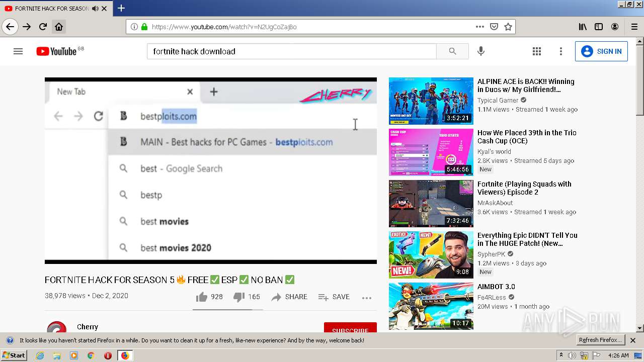Open Opera taskbar icon
The image size is (644, 362).
pos(108,355)
